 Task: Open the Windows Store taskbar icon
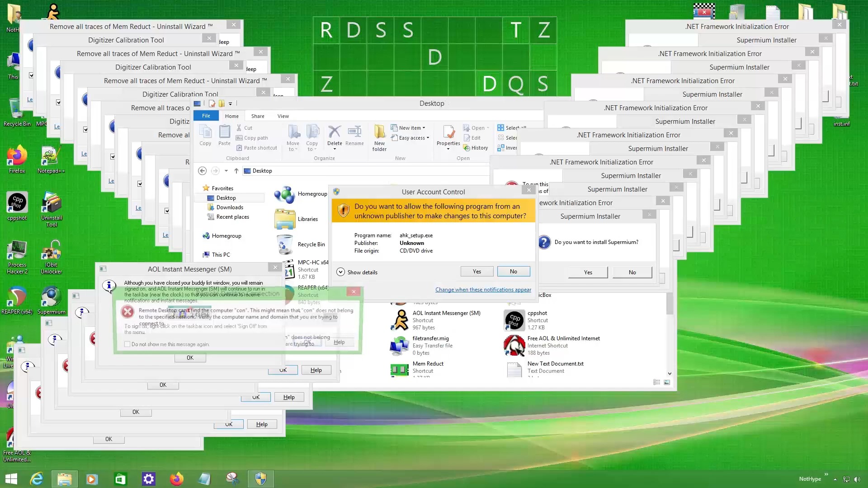tap(120, 479)
